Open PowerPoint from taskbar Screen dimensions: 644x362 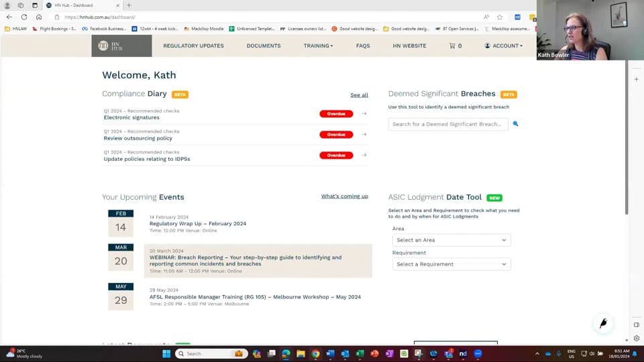pos(374,354)
